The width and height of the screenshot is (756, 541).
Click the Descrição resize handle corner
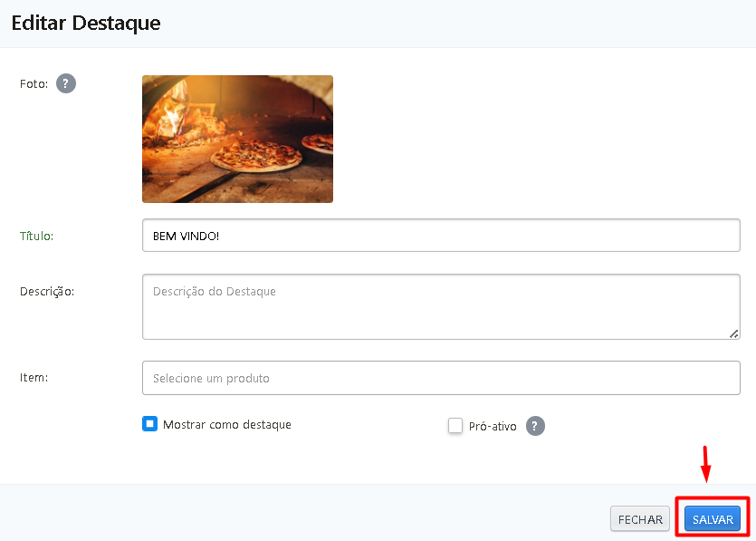point(733,333)
